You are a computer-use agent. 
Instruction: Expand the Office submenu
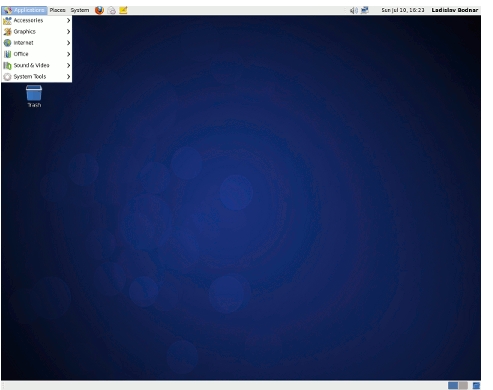click(x=37, y=54)
